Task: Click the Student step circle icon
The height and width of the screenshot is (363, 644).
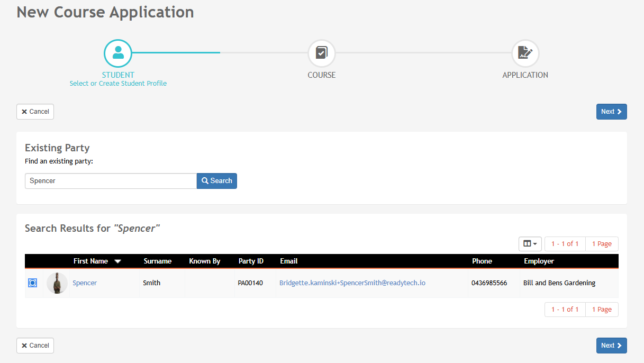Action: pyautogui.click(x=117, y=53)
